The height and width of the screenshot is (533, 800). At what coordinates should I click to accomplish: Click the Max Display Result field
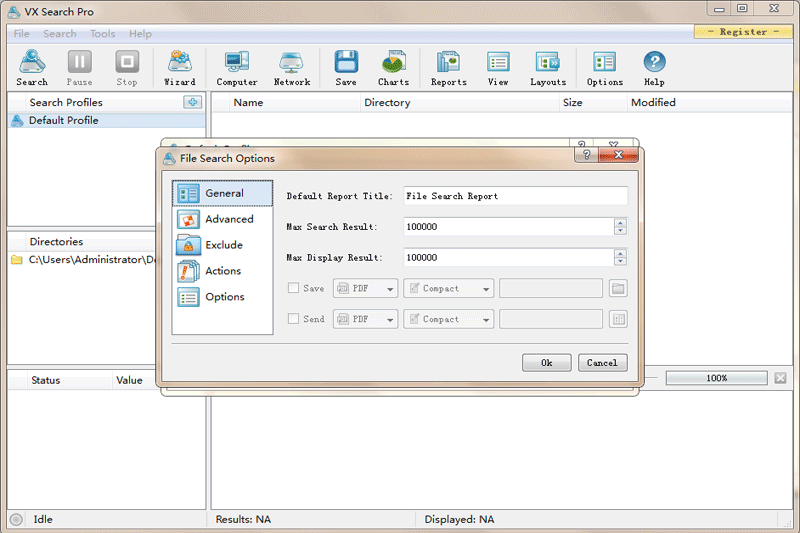tap(509, 258)
